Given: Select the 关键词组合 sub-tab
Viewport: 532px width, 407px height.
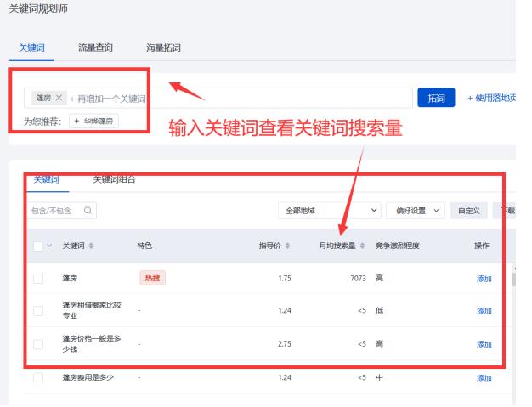Looking at the screenshot, I should [115, 179].
